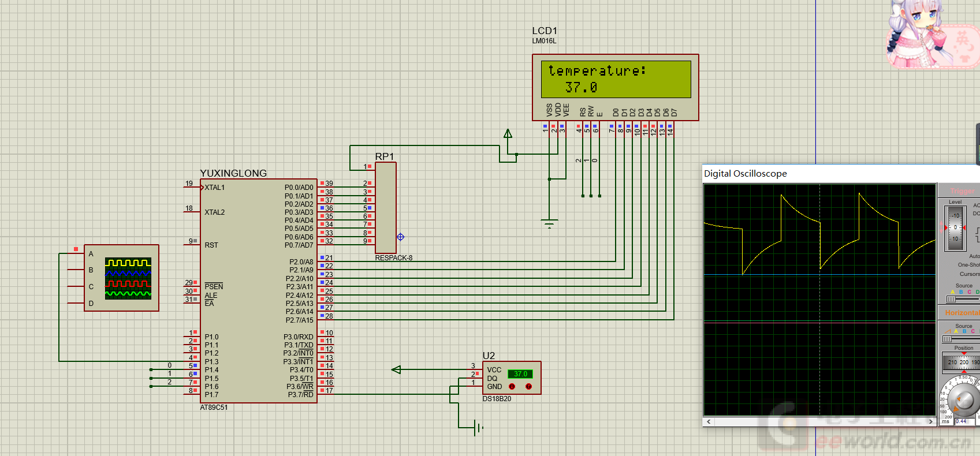Decrease DS18B20 temperature with the red down arrow
Viewport: 980px width, 456px height.
click(x=512, y=387)
